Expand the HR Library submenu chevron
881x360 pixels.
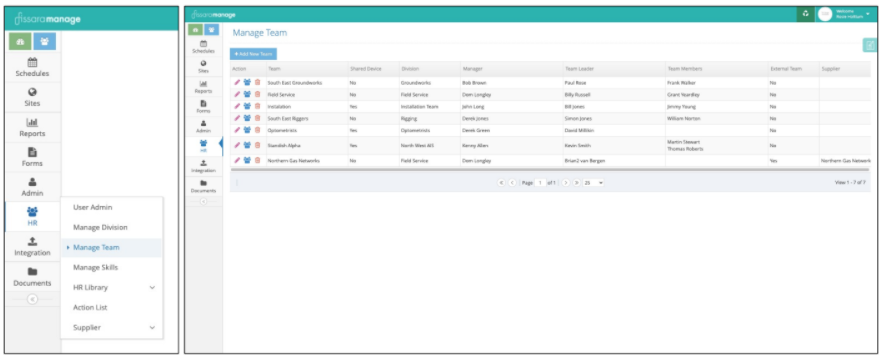pyautogui.click(x=152, y=288)
